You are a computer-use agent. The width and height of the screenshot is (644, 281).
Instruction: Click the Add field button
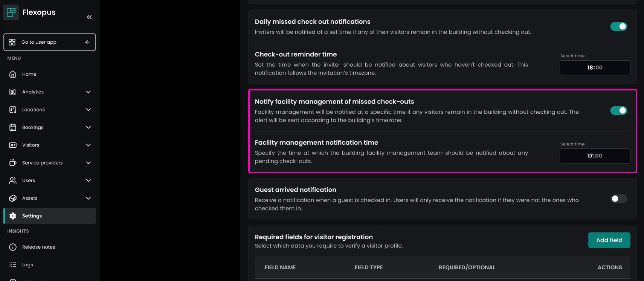pyautogui.click(x=609, y=240)
